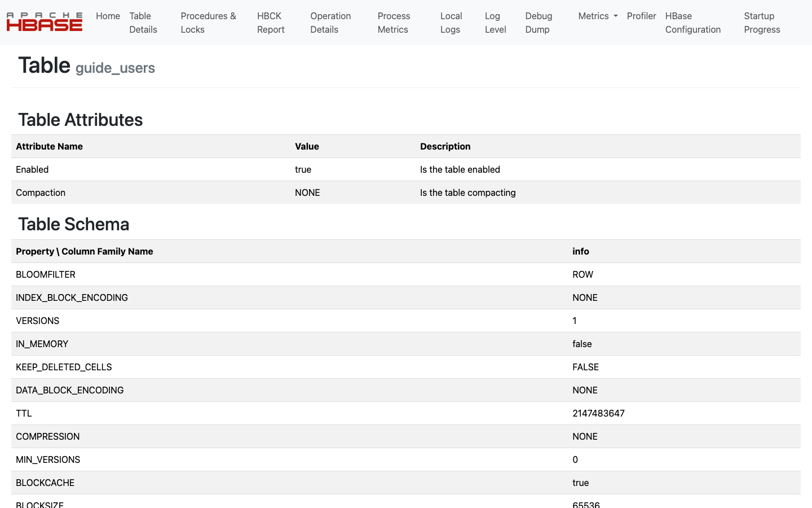Open Process Metrics page
812x508 pixels.
pos(394,23)
